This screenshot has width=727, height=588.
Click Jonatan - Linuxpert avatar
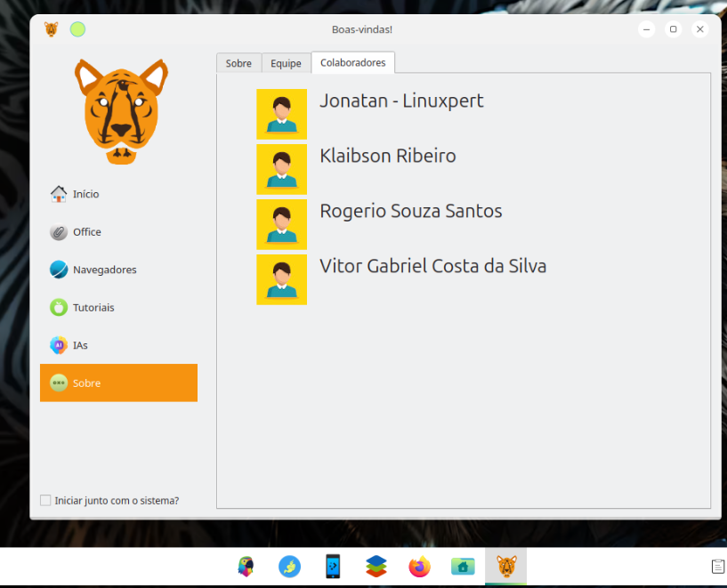pyautogui.click(x=281, y=114)
